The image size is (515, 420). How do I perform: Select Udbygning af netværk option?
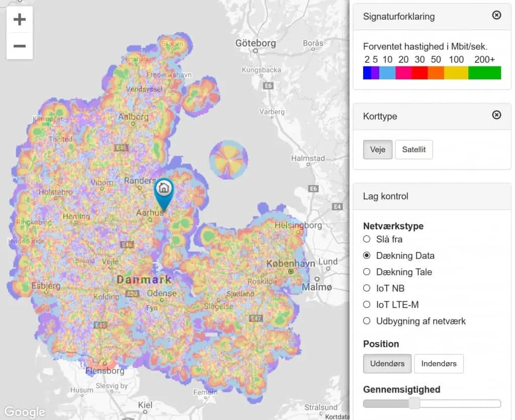[367, 321]
